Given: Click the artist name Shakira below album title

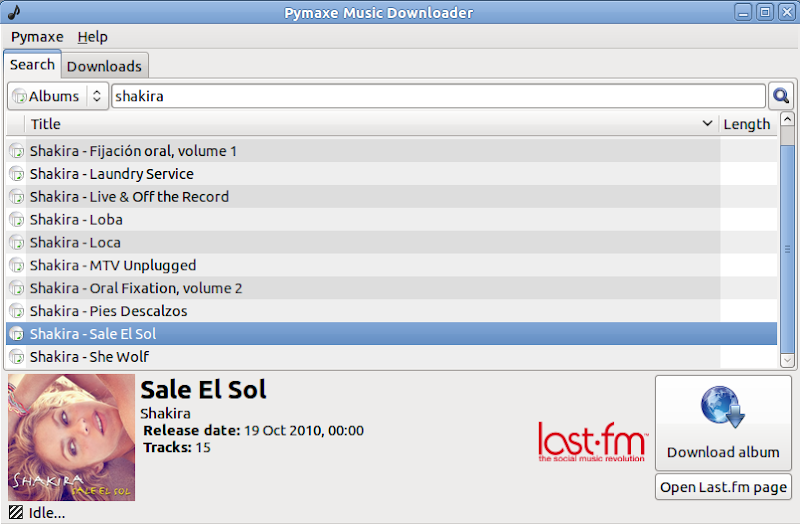Looking at the screenshot, I should click(x=165, y=413).
